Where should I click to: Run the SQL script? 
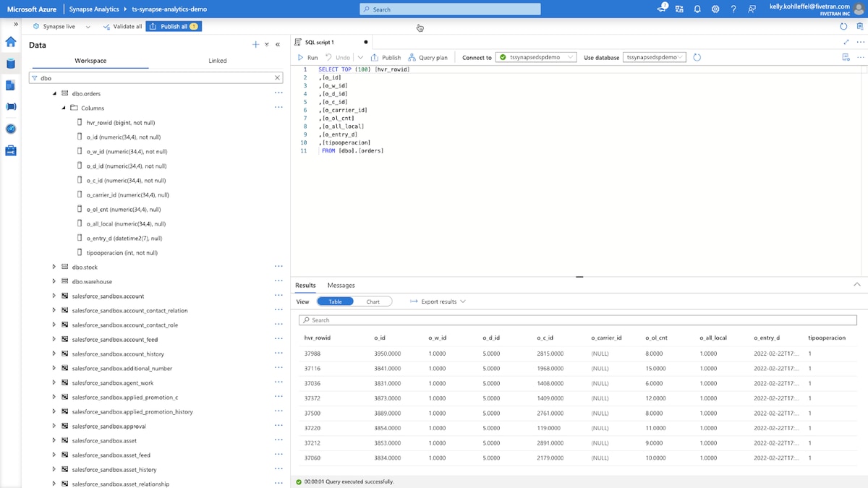click(308, 57)
